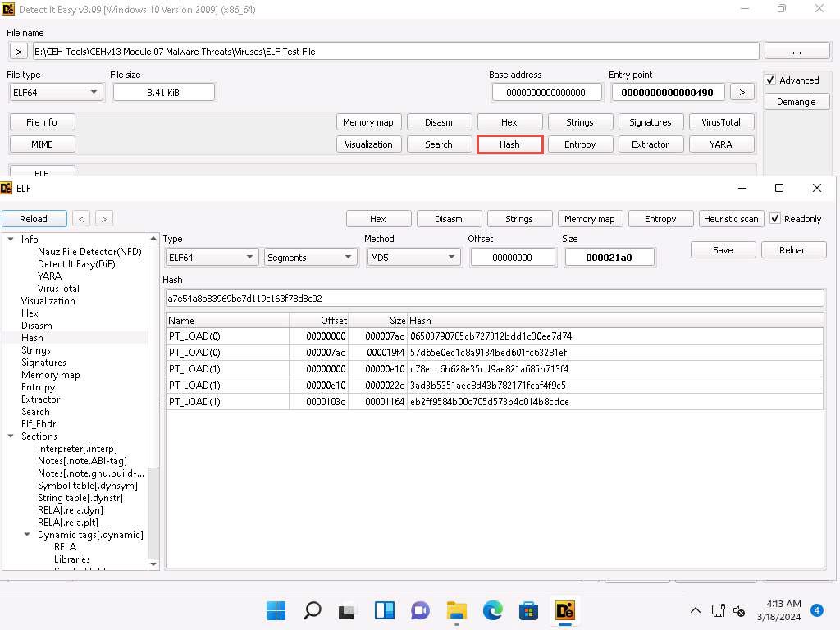Click the Offset input field
840x630 pixels.
point(513,258)
